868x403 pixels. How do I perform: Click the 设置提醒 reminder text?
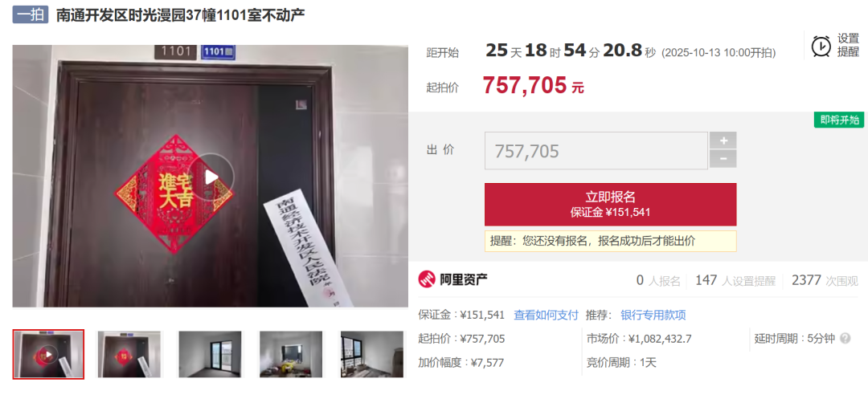[848, 45]
